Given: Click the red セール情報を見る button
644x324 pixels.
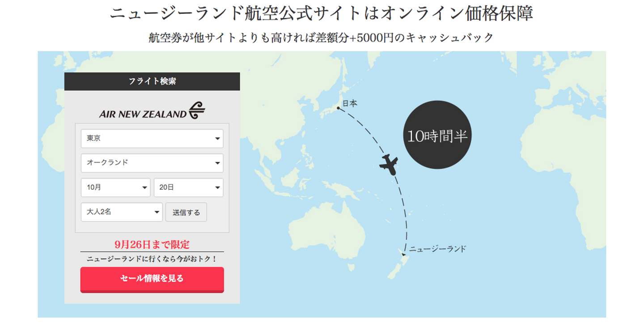Looking at the screenshot, I should pyautogui.click(x=152, y=280).
